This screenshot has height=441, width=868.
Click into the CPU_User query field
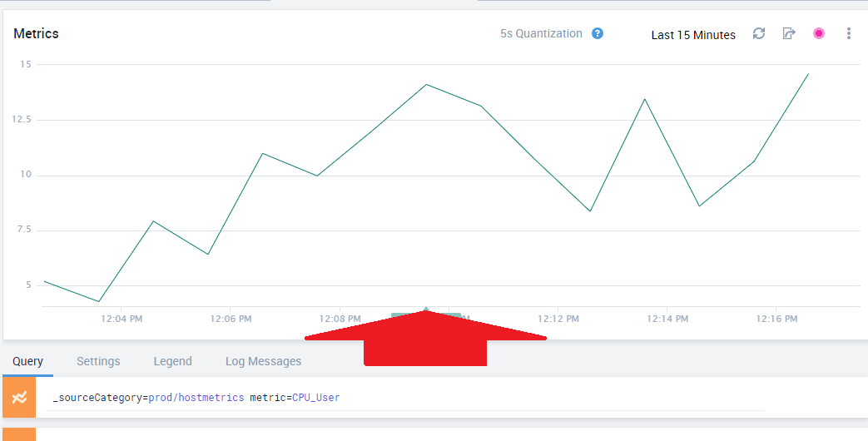coord(405,397)
